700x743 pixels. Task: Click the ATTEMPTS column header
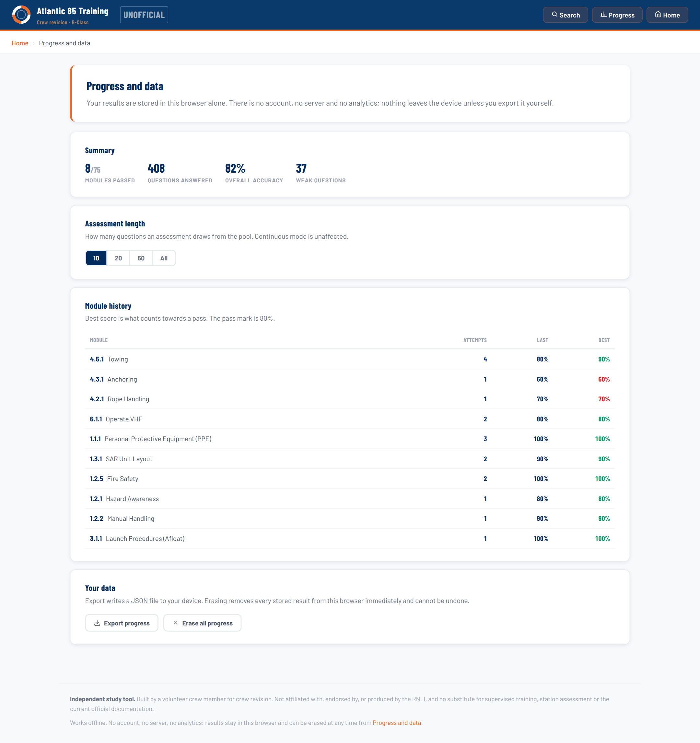(475, 340)
